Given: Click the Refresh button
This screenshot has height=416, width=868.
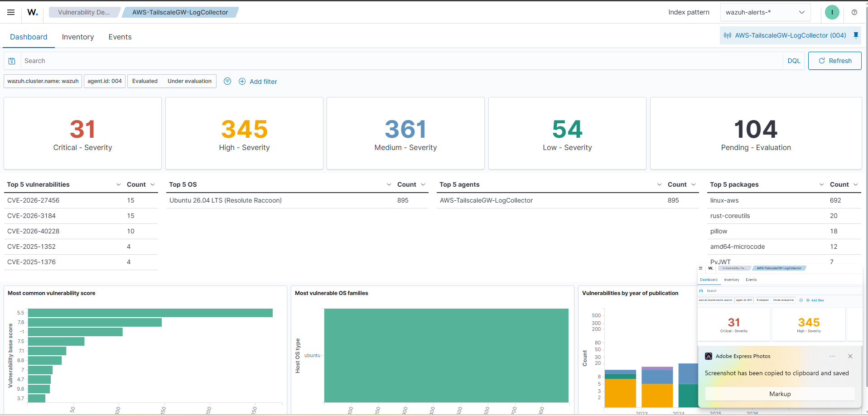Looking at the screenshot, I should click(x=834, y=61).
